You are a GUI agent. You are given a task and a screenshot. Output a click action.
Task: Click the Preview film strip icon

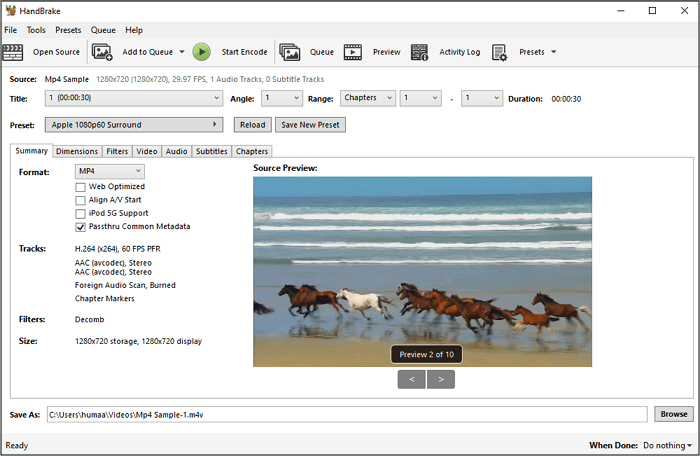coord(353,52)
